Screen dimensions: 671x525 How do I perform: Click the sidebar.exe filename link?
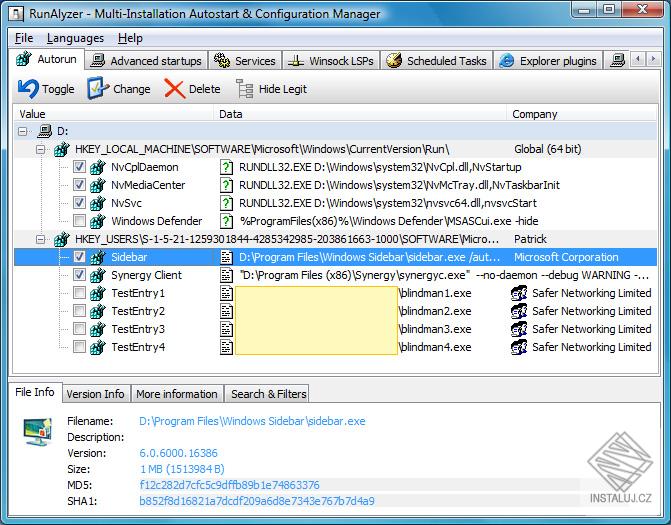252,421
